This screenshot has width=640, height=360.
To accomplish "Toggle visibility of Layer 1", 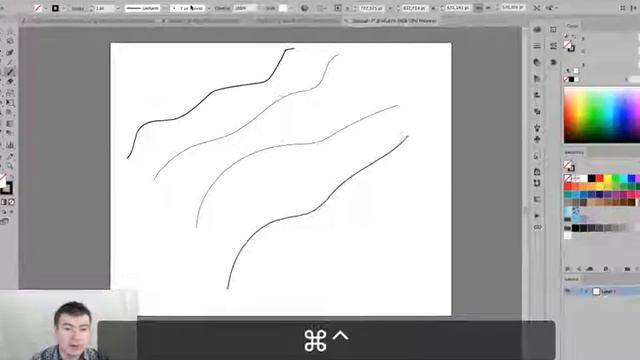I will (568, 291).
